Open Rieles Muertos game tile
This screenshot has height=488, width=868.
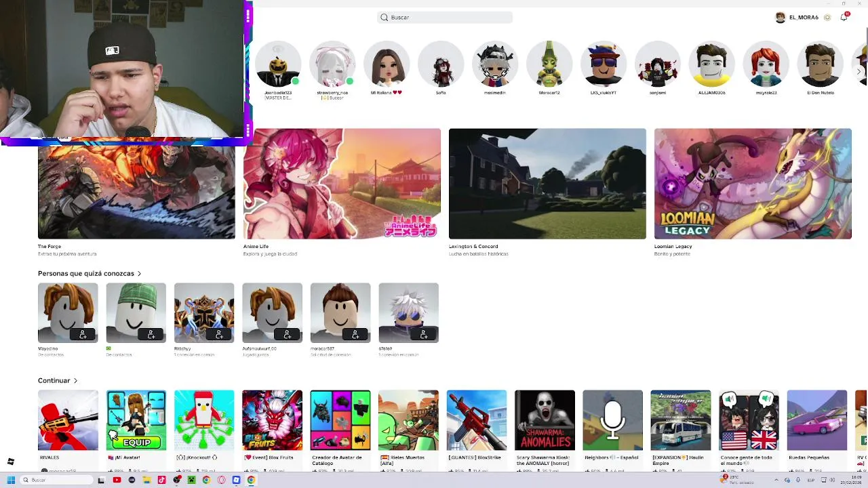click(409, 420)
